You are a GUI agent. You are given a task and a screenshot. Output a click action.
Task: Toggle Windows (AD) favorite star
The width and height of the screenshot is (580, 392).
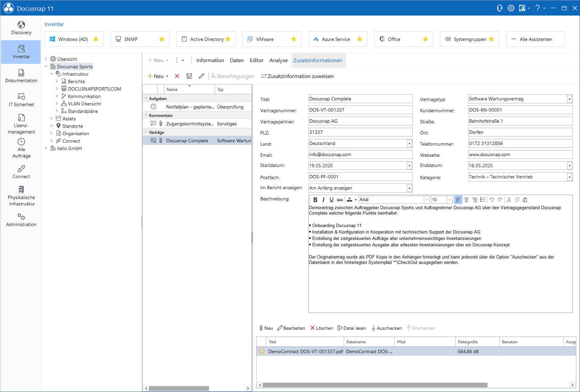tap(96, 39)
